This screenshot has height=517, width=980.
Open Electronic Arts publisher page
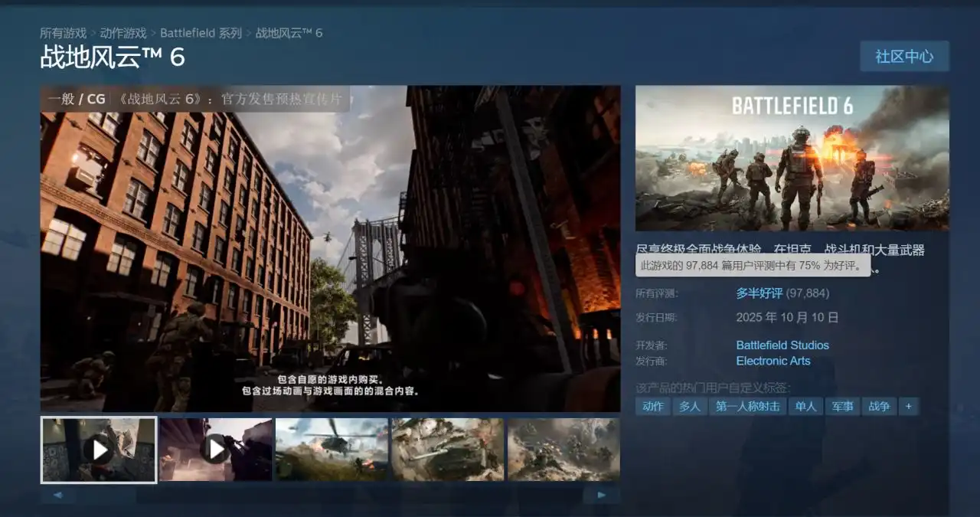[773, 361]
